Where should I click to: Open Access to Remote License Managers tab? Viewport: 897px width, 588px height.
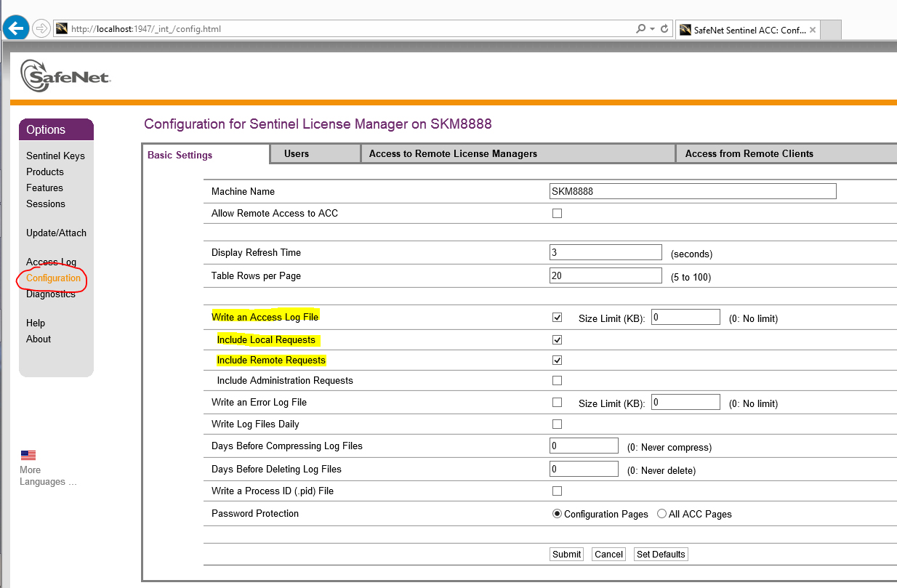pyautogui.click(x=453, y=154)
